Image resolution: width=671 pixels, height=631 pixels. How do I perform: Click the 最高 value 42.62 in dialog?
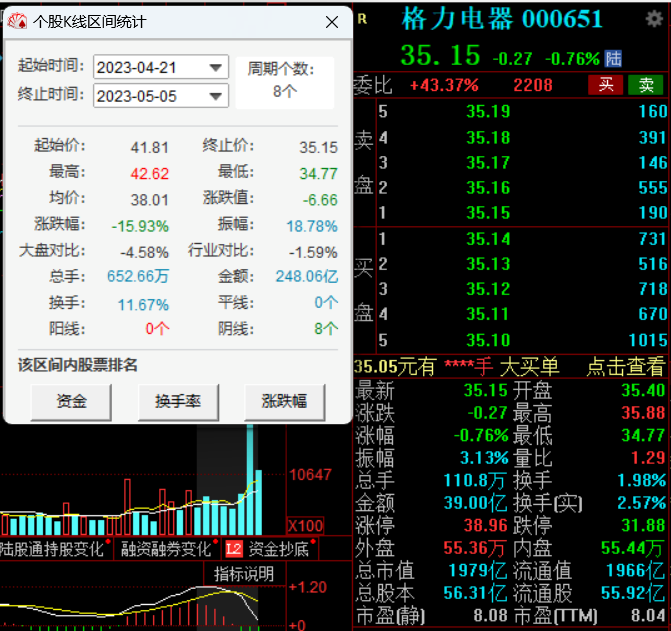pos(149,174)
